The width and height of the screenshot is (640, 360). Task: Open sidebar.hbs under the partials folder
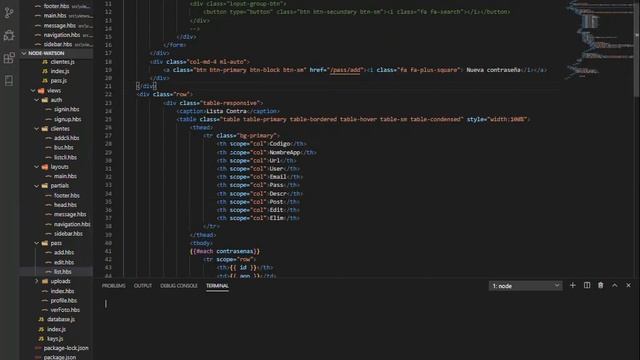pyautogui.click(x=68, y=233)
